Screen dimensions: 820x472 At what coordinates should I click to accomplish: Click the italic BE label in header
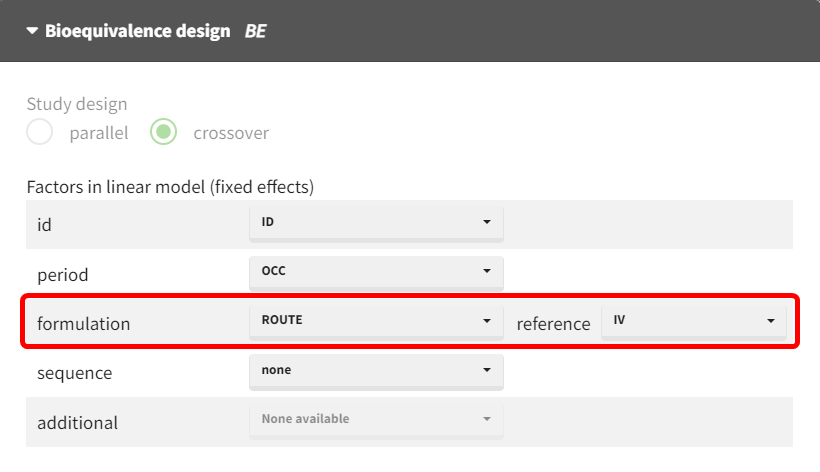[255, 31]
